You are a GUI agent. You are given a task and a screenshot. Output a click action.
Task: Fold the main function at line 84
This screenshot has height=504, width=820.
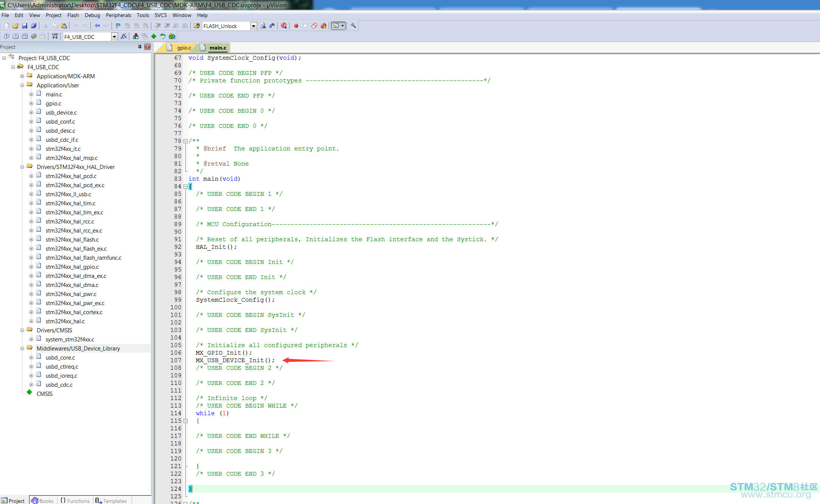click(185, 186)
